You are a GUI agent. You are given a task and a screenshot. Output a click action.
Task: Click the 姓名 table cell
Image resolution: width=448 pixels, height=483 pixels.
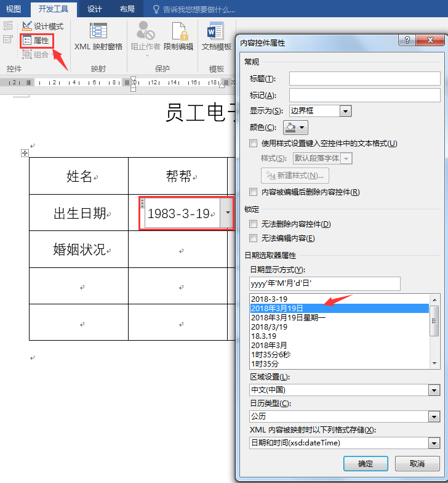click(x=79, y=176)
